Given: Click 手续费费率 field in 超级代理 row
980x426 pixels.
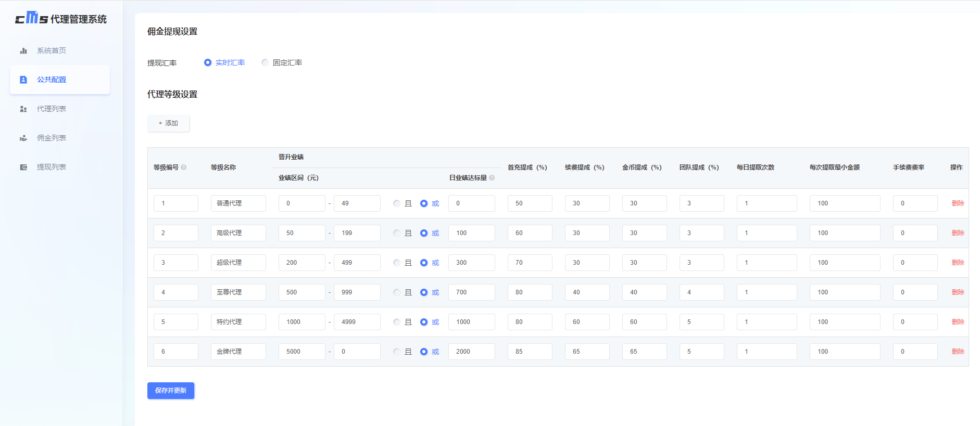Looking at the screenshot, I should tap(915, 263).
